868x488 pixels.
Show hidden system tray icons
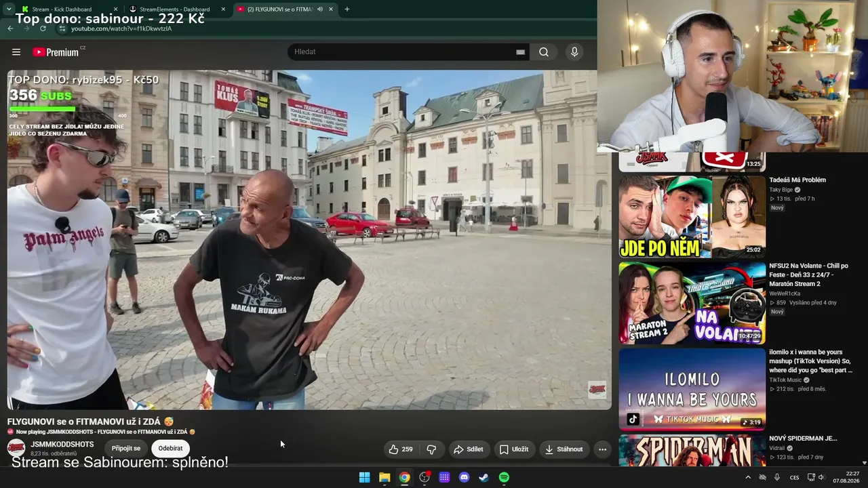[x=748, y=477]
